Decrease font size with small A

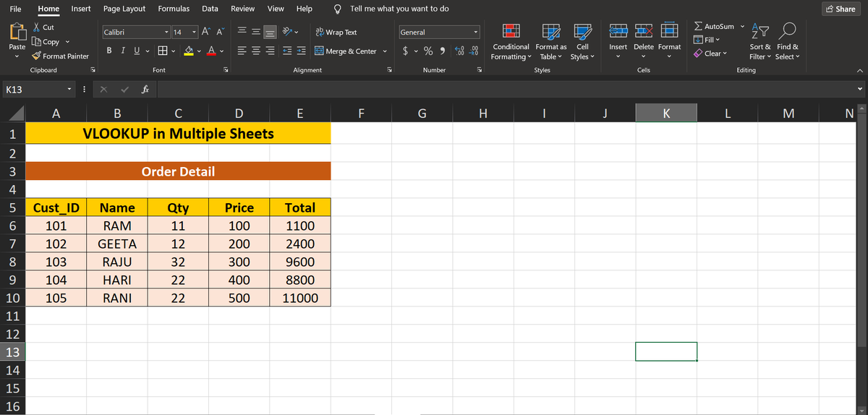pyautogui.click(x=219, y=33)
